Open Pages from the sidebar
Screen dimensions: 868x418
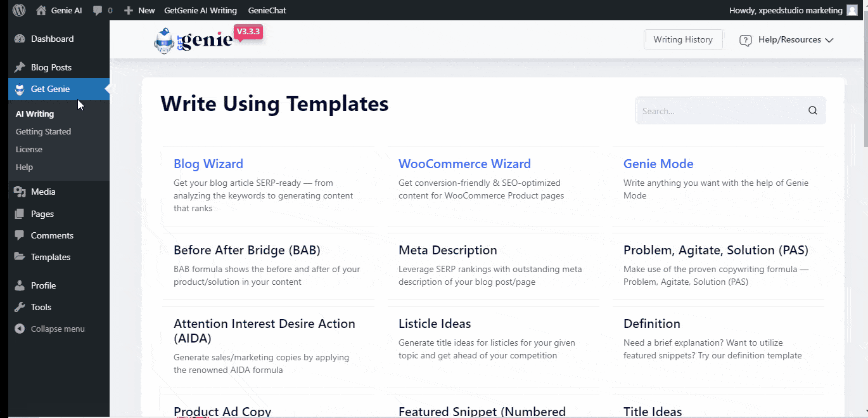coord(42,214)
